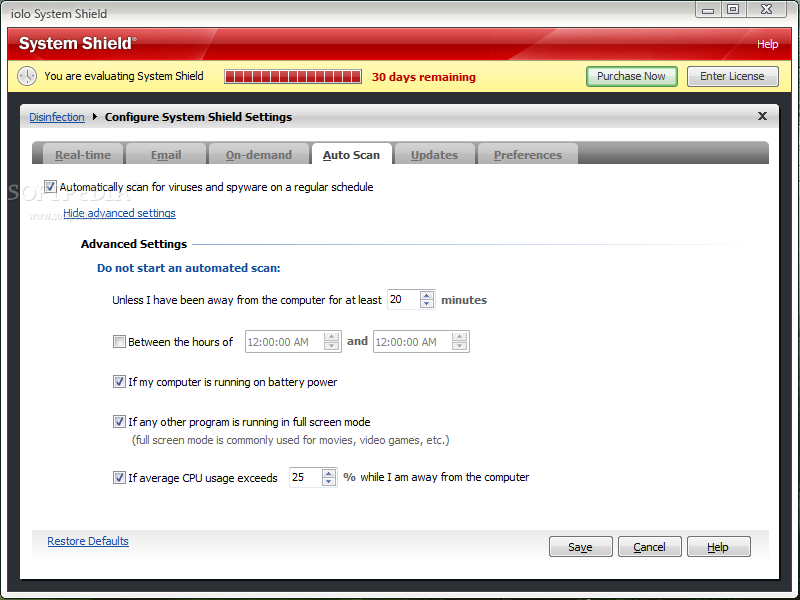
Task: Decrease the CPU usage percentage
Action: 329,482
